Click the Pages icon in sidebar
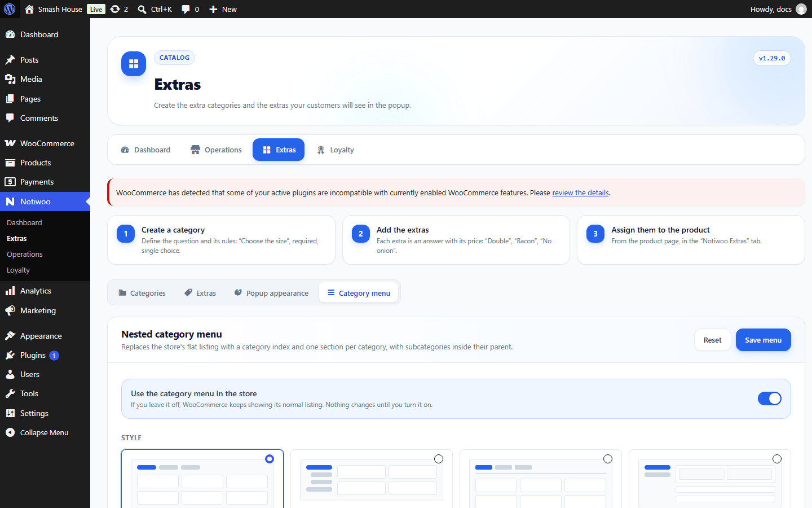 click(x=10, y=99)
